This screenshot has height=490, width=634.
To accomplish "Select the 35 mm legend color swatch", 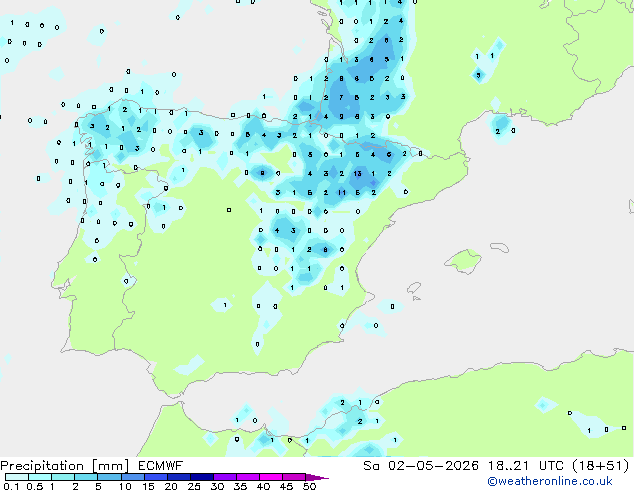I will 247,477.
